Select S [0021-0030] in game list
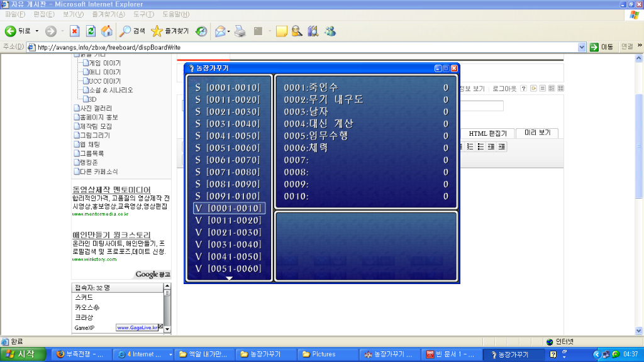Image resolution: width=644 pixels, height=362 pixels. (x=228, y=112)
